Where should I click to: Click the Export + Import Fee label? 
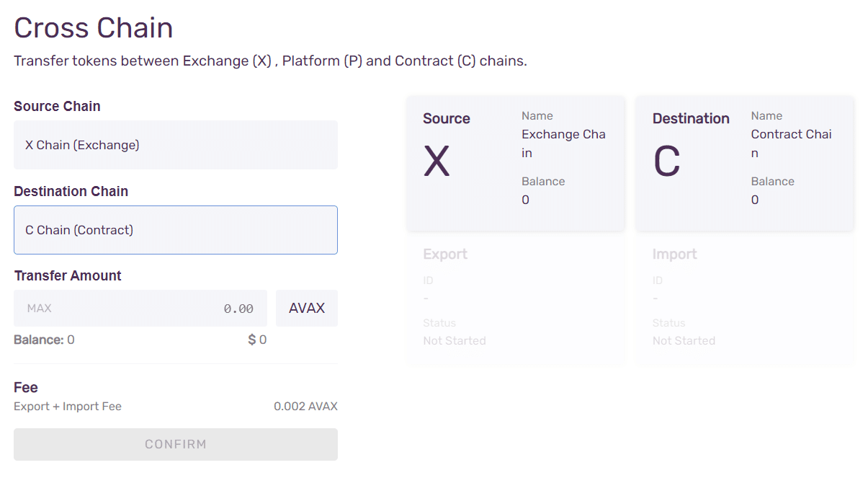pos(68,407)
